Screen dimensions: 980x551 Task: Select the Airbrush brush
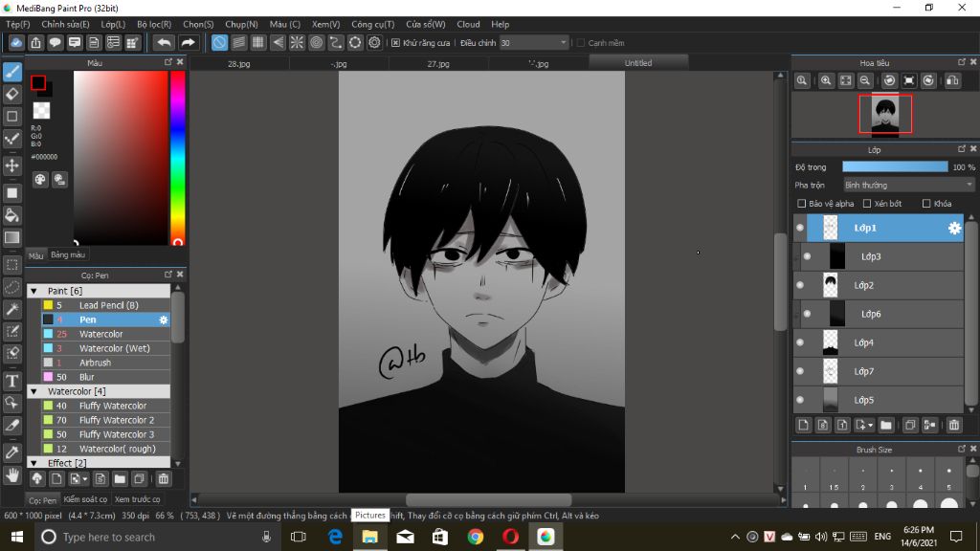tap(105, 363)
